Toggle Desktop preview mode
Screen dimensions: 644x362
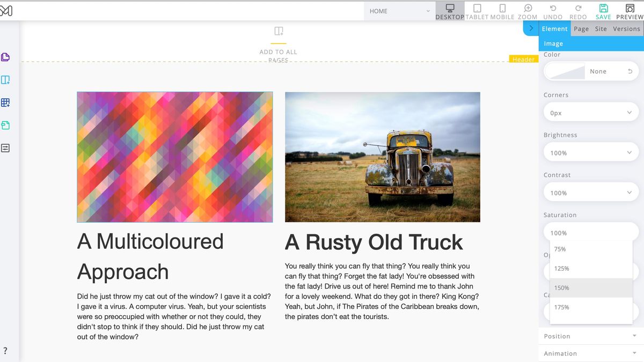click(x=450, y=10)
